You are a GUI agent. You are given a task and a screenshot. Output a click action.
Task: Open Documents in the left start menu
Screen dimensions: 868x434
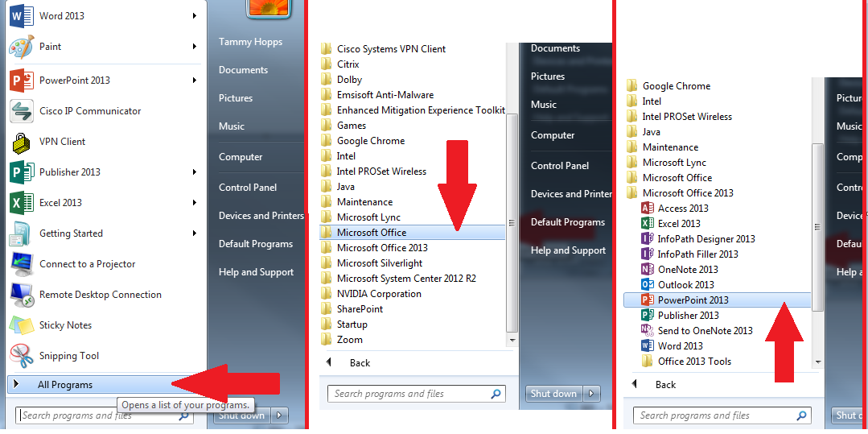[x=243, y=70]
